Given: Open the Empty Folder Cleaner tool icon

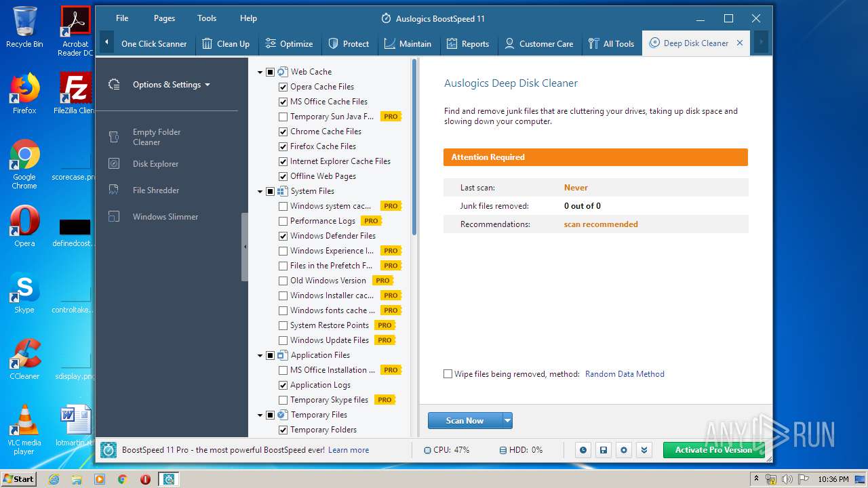Looking at the screenshot, I should tap(114, 137).
